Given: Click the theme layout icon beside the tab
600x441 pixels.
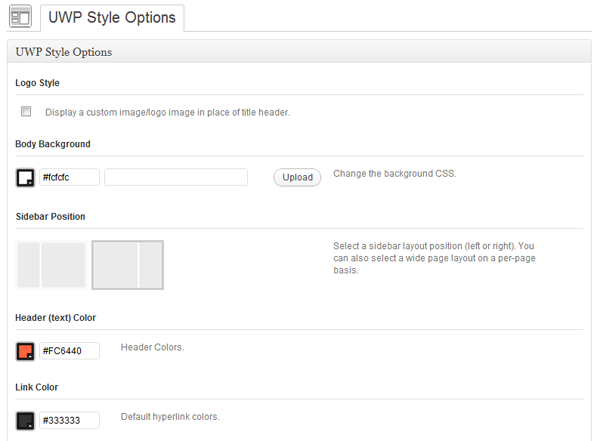Looking at the screenshot, I should (x=20, y=17).
